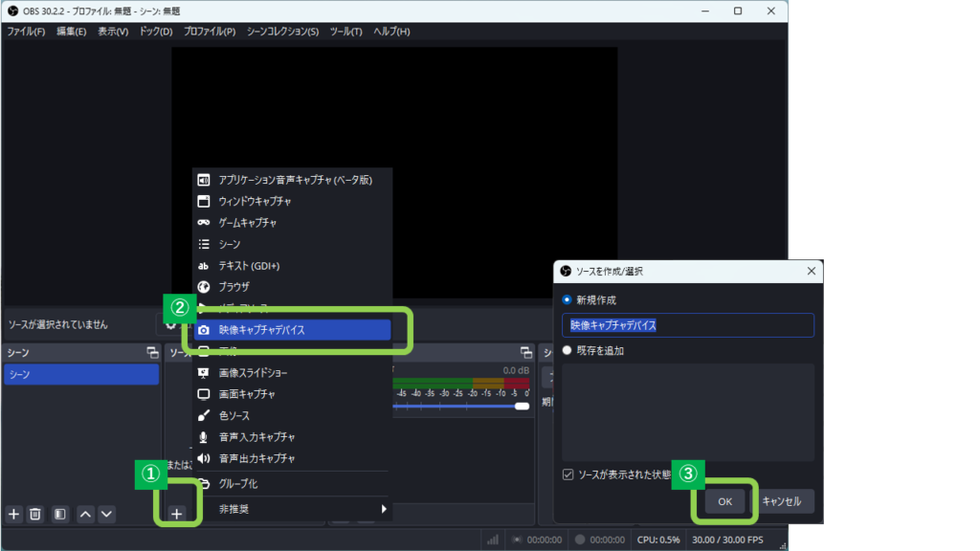Close the ソースを作成/選択 dialog
Screen dimensions: 980x551
click(x=812, y=271)
